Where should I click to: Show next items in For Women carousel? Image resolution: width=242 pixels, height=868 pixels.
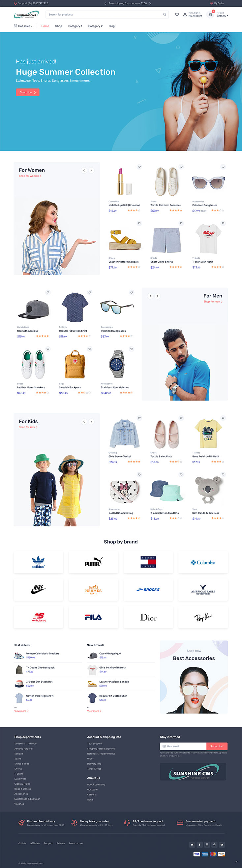[91, 170]
